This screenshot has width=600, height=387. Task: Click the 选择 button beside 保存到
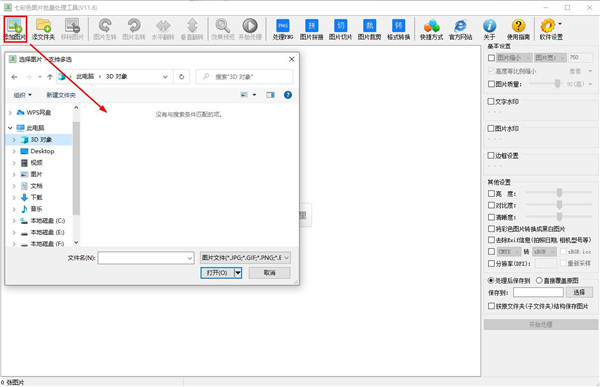click(579, 292)
